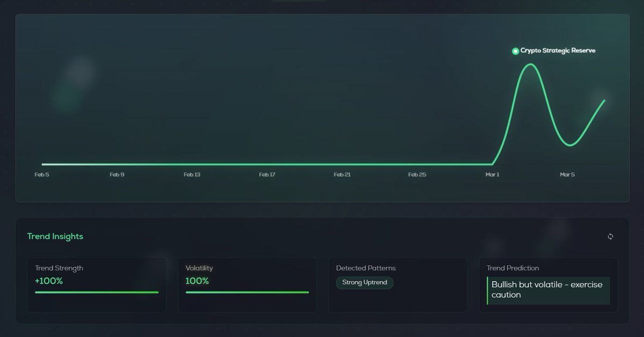Click the Mar 1 axis label
The height and width of the screenshot is (337, 644).
[492, 175]
